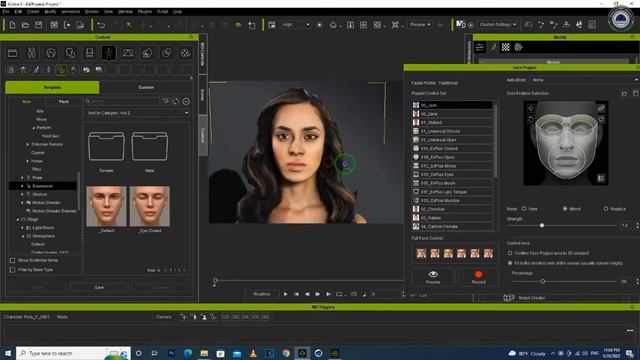Click the list icon at face diagram bottom-right
Viewport: 640px width, 360px height.
(x=601, y=178)
